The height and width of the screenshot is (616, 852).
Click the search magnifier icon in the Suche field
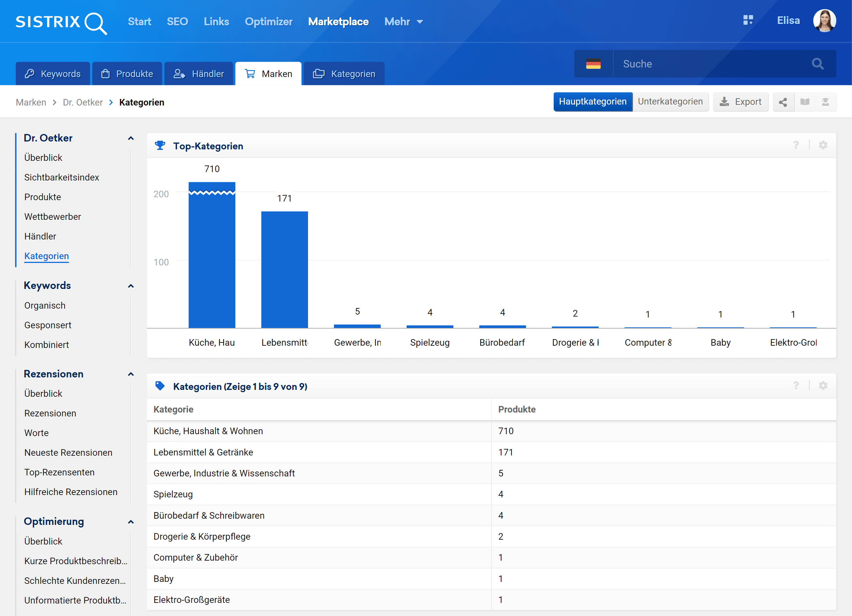tap(818, 64)
